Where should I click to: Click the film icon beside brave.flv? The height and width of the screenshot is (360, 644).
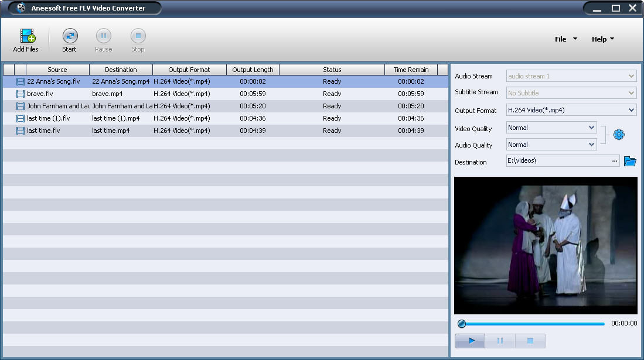[21, 94]
